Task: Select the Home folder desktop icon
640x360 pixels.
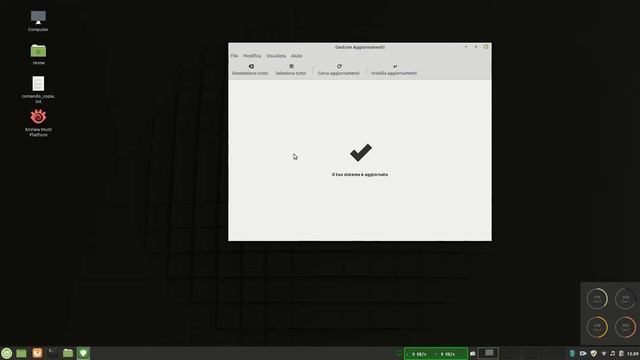Action: tap(38, 54)
